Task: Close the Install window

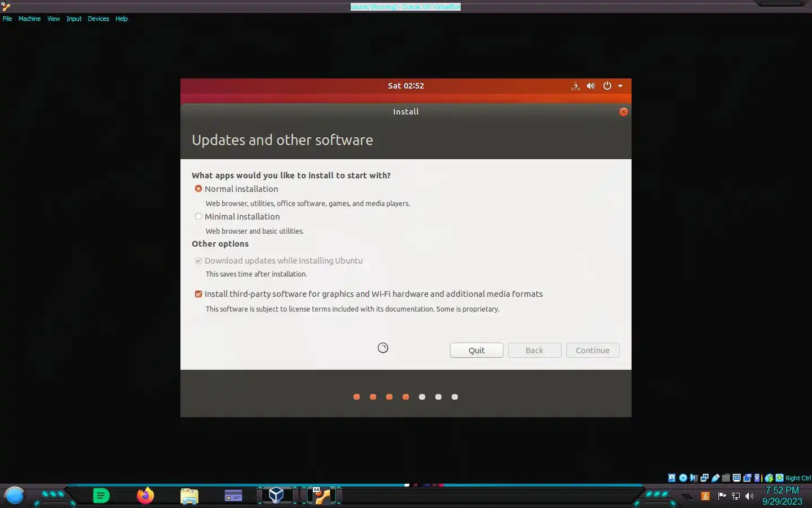Action: coord(624,112)
